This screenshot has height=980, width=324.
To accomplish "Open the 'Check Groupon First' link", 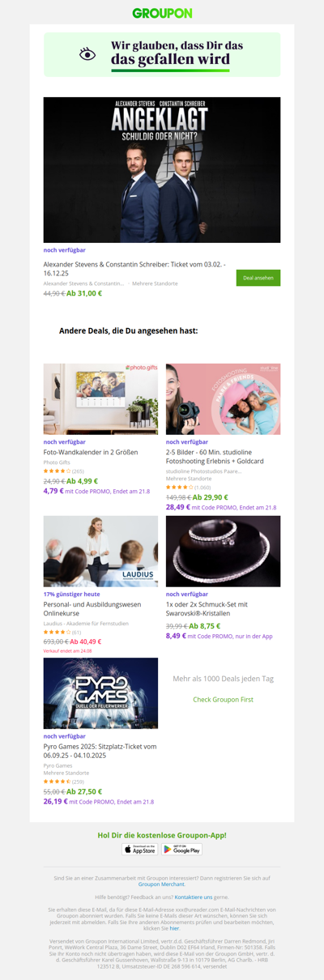I will (x=223, y=699).
